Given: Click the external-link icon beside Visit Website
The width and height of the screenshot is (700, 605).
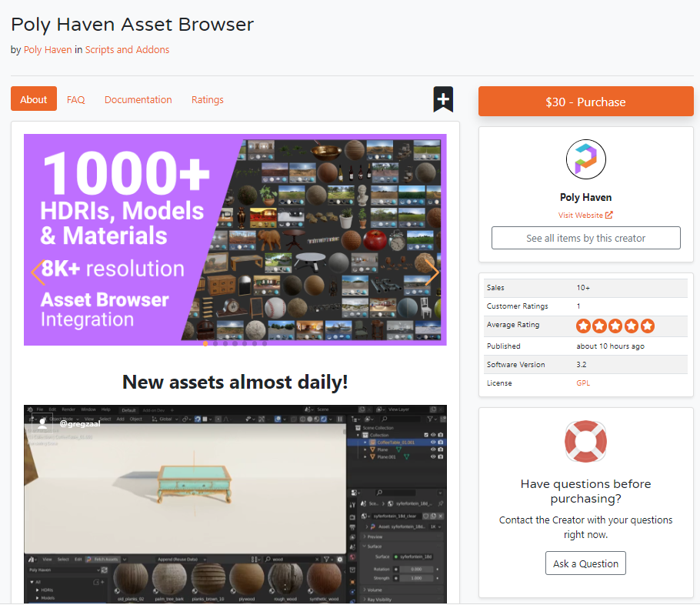Looking at the screenshot, I should click(609, 215).
